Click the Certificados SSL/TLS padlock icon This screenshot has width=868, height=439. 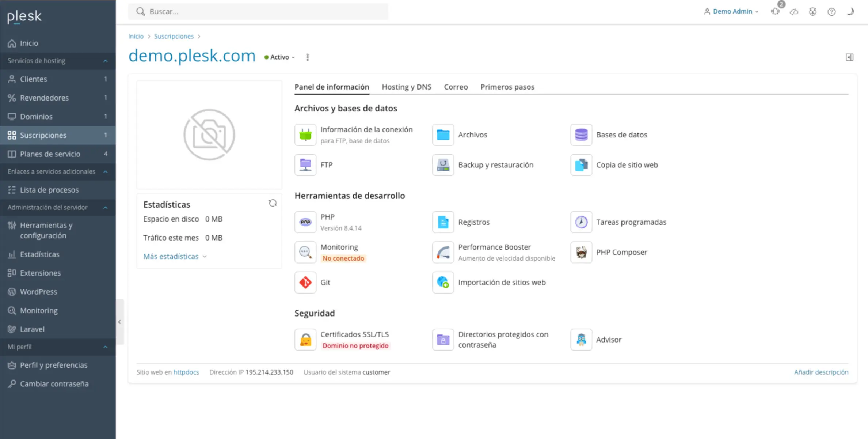(x=305, y=340)
